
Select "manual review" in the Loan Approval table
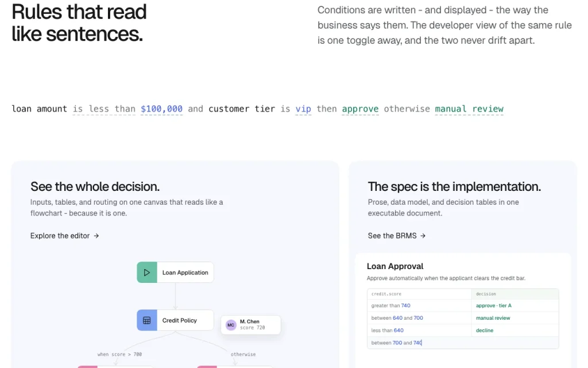515,318
